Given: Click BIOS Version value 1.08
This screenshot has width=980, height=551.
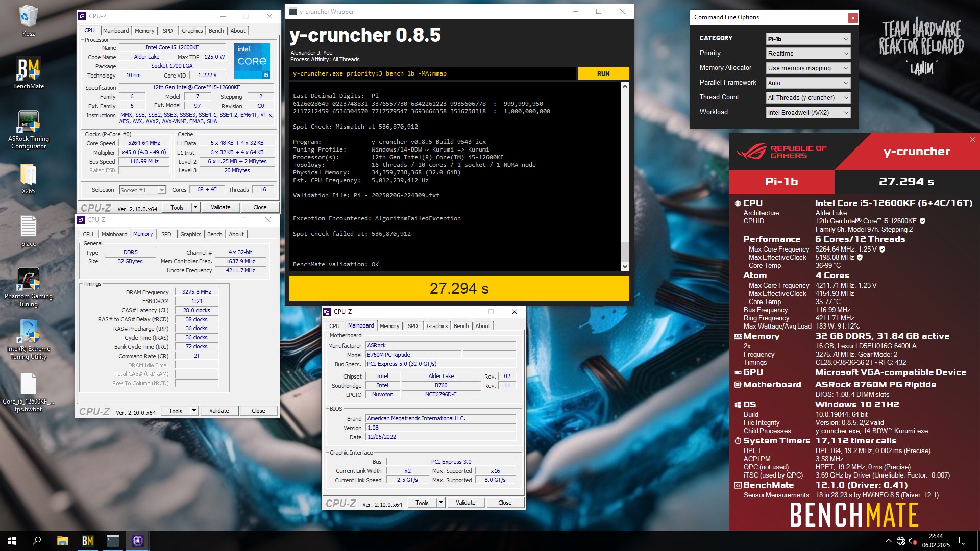Looking at the screenshot, I should (440, 428).
